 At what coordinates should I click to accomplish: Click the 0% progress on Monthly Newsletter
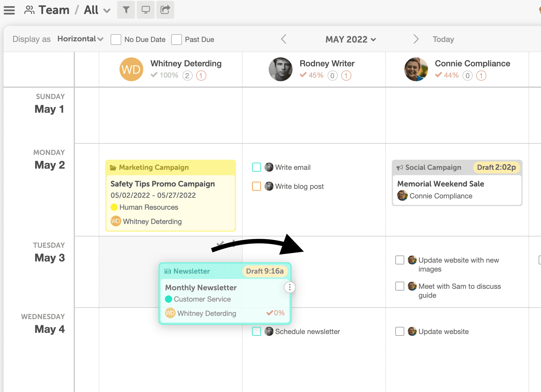click(x=276, y=313)
